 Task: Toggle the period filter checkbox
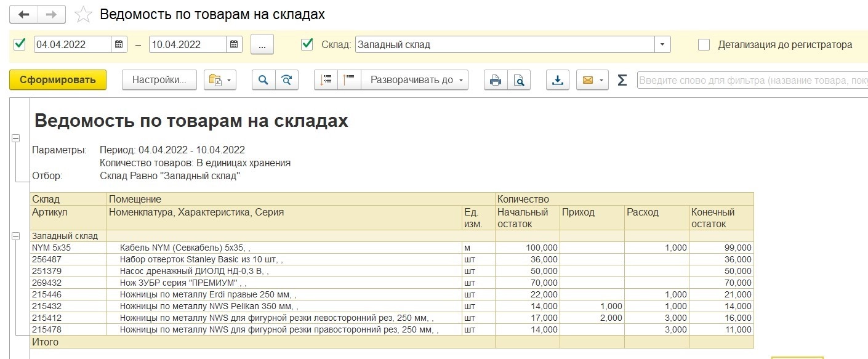tap(20, 44)
